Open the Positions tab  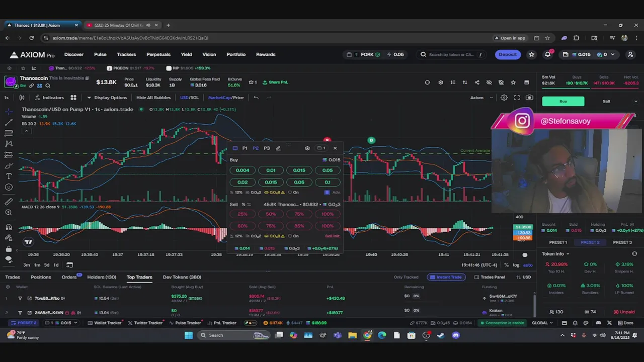41,277
